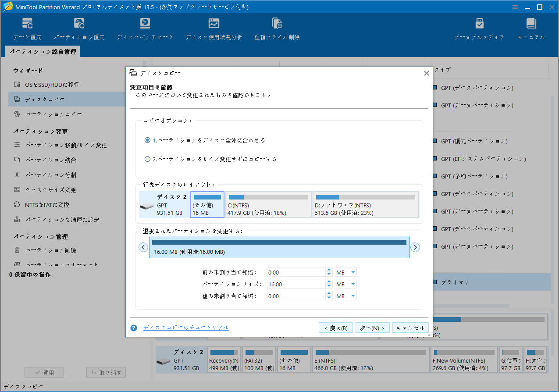
Task: Click the 次へ(N) button
Action: pyautogui.click(x=372, y=328)
